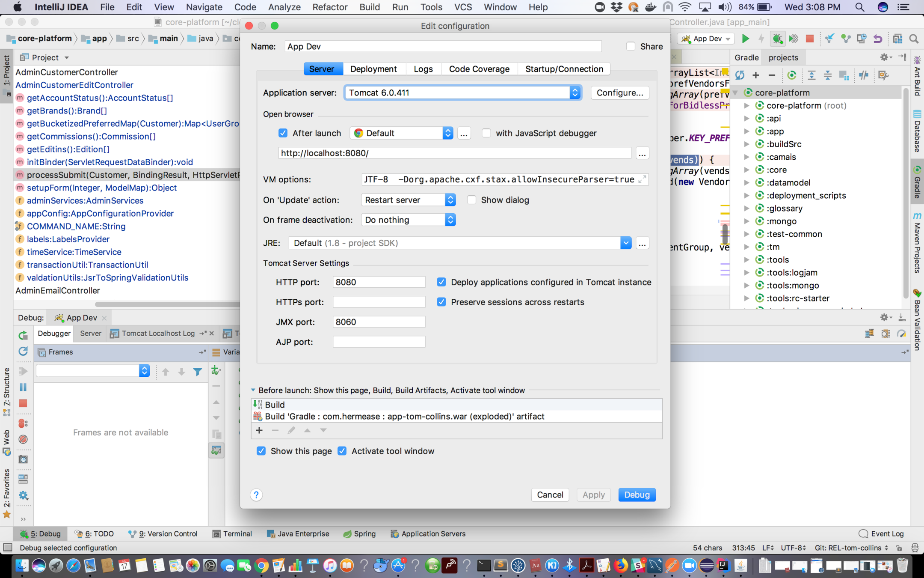Image resolution: width=924 pixels, height=578 pixels.
Task: Browse URL with ellipsis next to localhost field
Action: pos(642,153)
